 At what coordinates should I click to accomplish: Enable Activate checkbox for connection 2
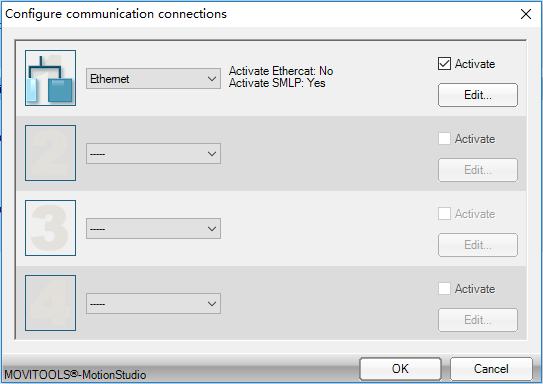point(444,139)
